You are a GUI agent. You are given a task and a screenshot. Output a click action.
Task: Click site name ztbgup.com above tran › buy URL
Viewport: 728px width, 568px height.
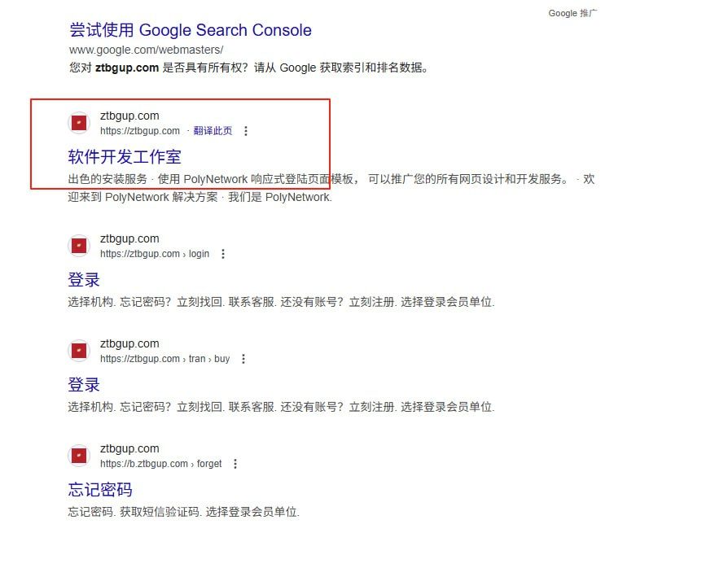(x=129, y=344)
